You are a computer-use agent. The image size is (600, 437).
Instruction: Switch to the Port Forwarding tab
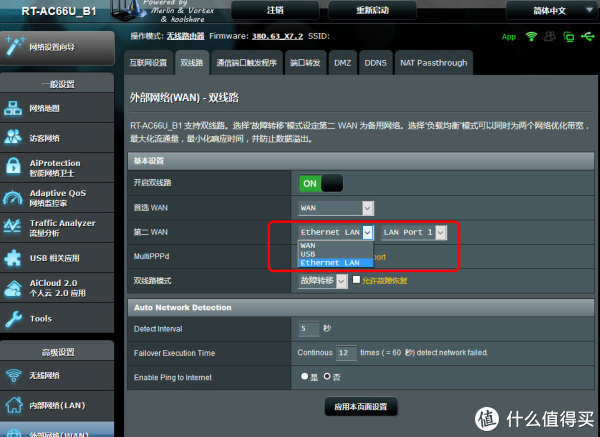(305, 63)
